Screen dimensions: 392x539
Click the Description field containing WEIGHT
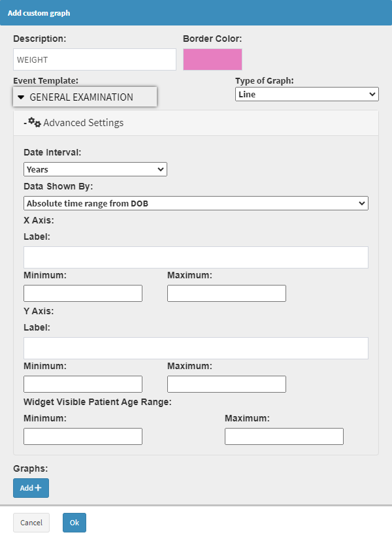tap(95, 59)
